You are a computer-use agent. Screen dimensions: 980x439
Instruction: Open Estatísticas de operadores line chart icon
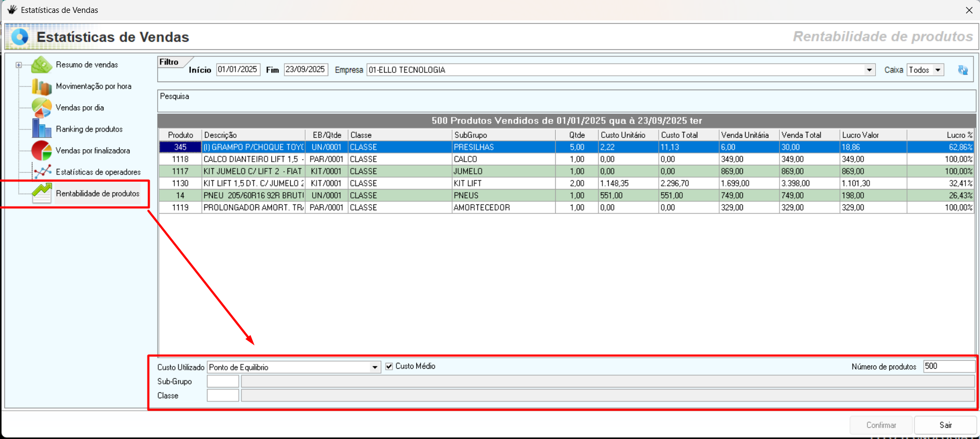click(42, 172)
